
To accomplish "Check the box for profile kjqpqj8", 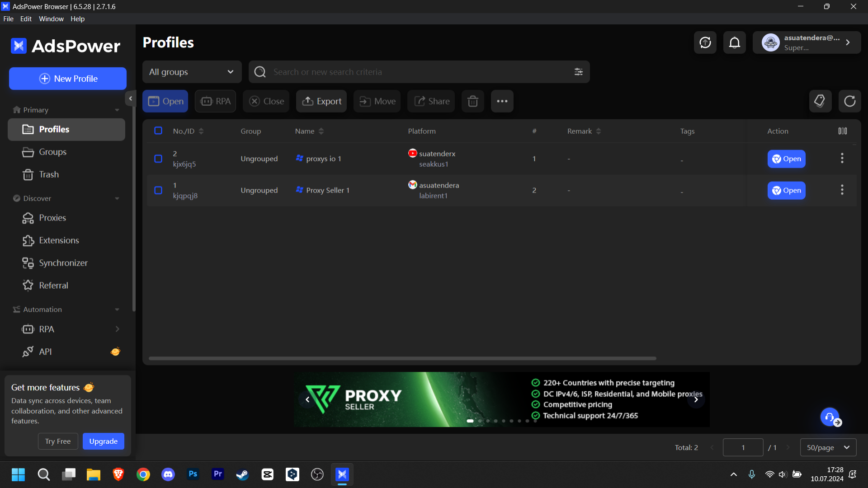I will [x=158, y=190].
